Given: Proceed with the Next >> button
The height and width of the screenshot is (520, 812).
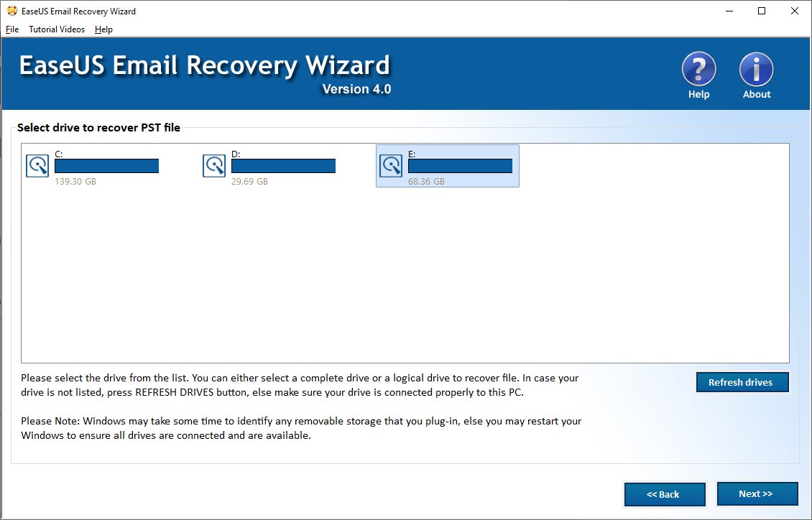Looking at the screenshot, I should 757,494.
